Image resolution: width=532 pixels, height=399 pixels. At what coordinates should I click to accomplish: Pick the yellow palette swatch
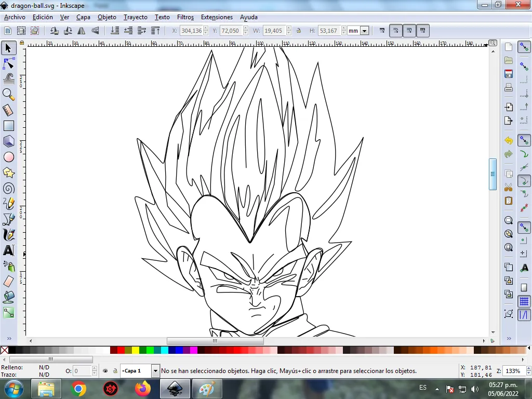(x=136, y=350)
